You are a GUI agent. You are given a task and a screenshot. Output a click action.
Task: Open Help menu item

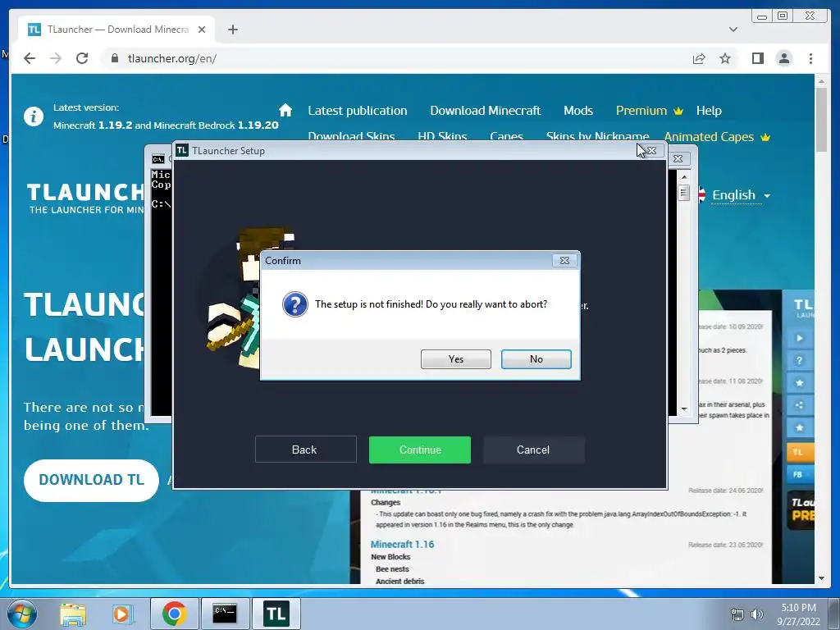(x=709, y=111)
